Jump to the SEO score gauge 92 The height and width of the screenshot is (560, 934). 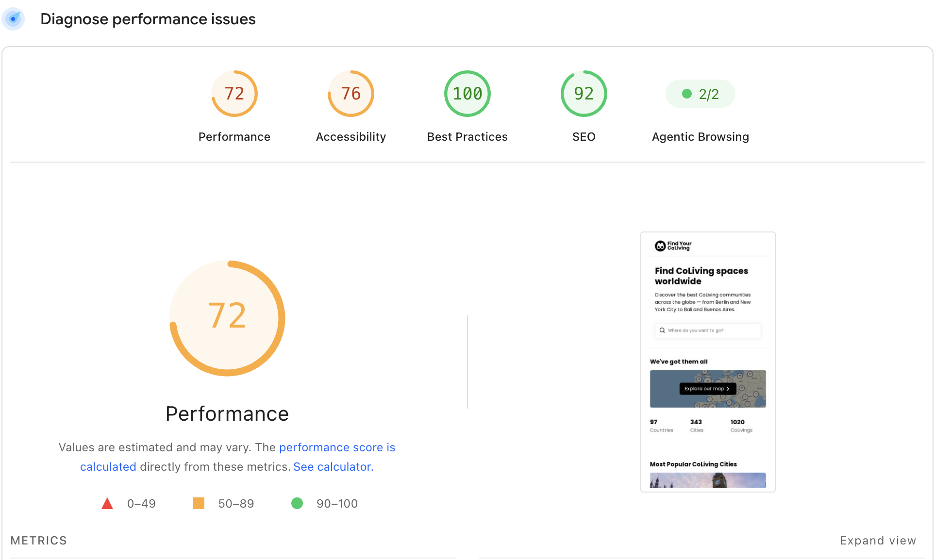[584, 94]
